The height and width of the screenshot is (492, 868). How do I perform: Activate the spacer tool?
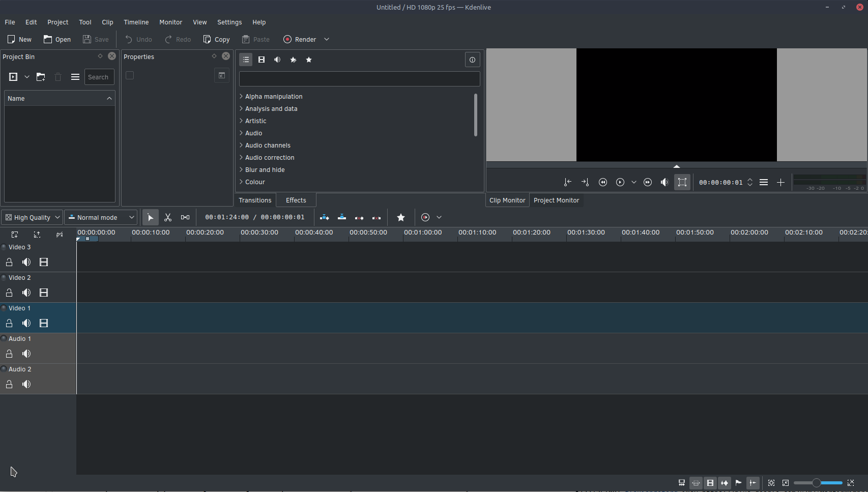click(x=185, y=217)
